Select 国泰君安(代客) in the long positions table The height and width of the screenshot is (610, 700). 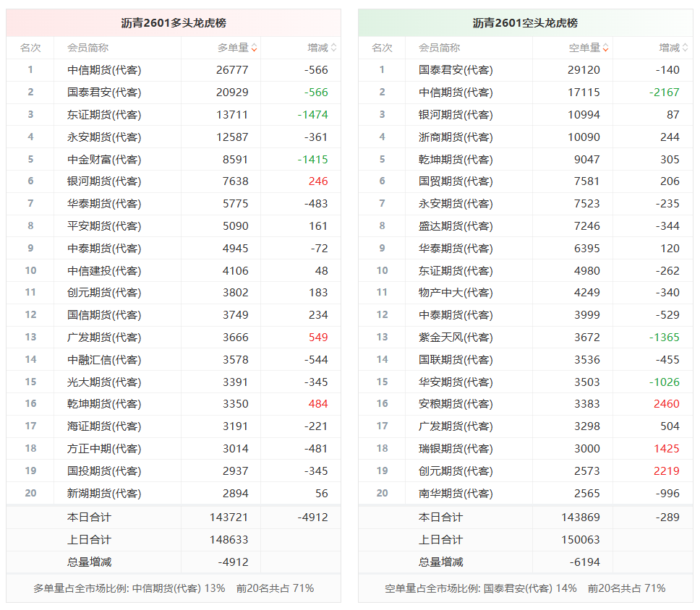(104, 93)
